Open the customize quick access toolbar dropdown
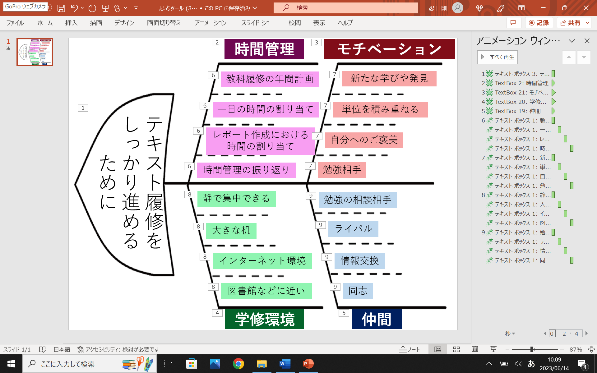The image size is (597, 373). tap(136, 8)
